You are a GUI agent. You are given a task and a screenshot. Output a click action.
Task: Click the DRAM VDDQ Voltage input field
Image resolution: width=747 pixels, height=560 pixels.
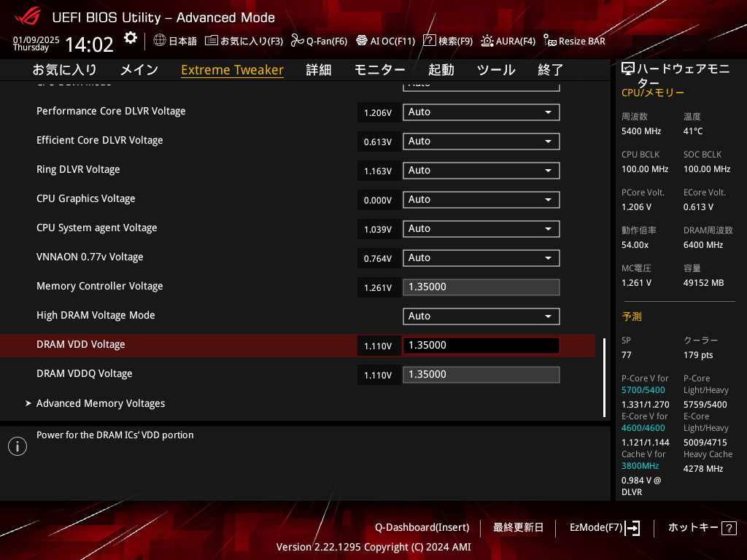(x=481, y=375)
